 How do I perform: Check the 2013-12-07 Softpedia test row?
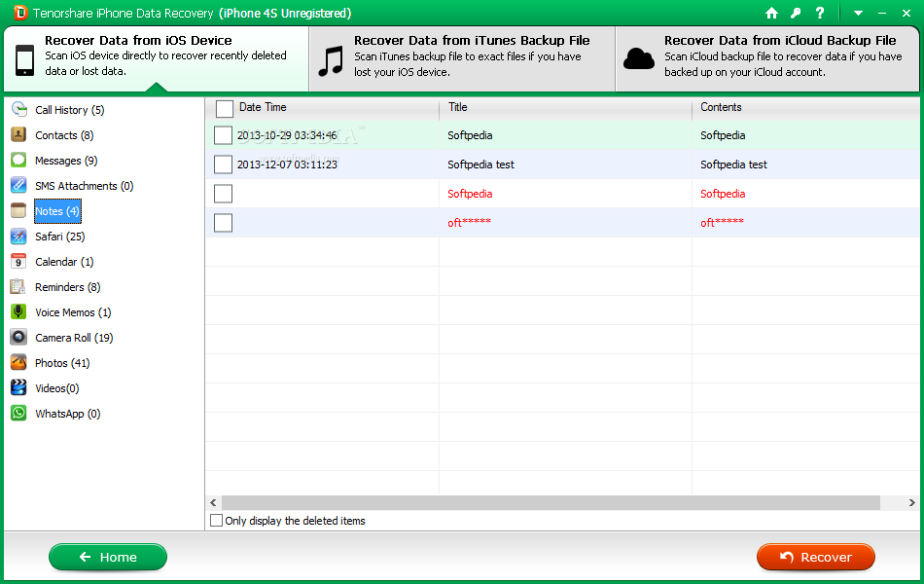coord(223,164)
